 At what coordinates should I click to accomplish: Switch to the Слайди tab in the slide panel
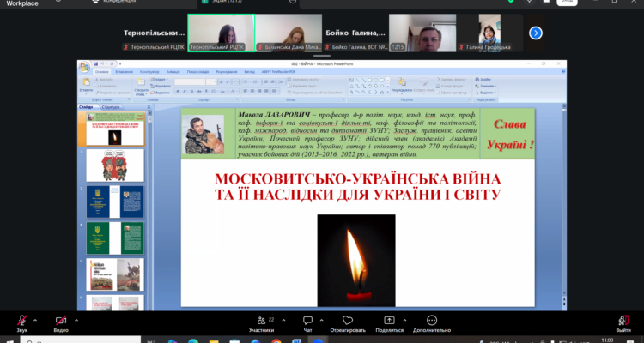click(x=87, y=107)
